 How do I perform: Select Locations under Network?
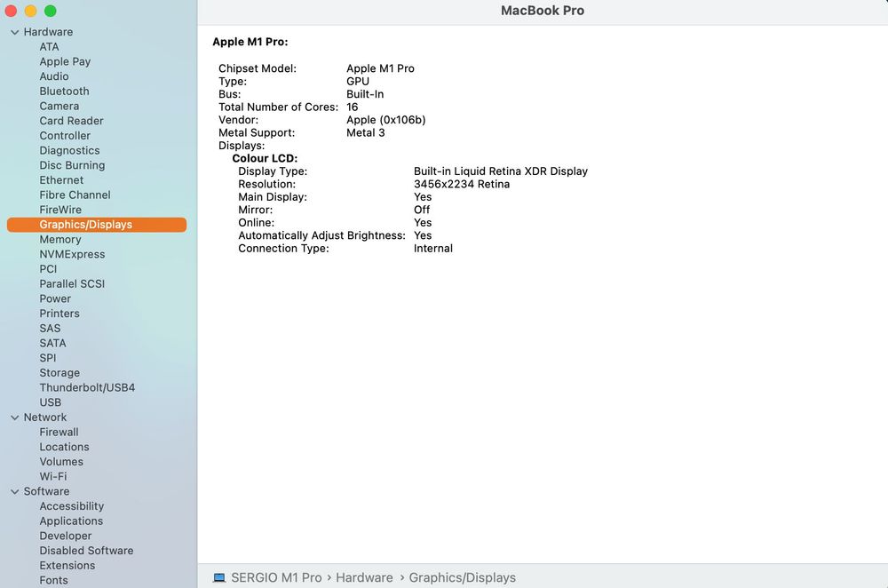[64, 447]
